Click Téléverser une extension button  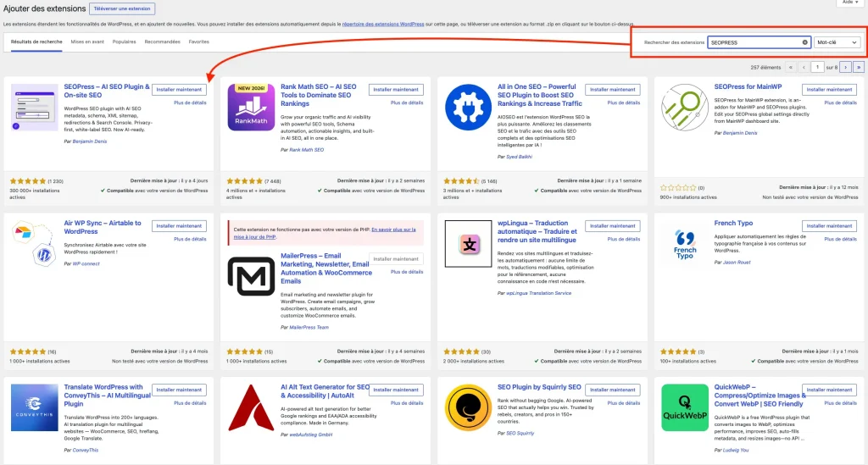[x=122, y=8]
